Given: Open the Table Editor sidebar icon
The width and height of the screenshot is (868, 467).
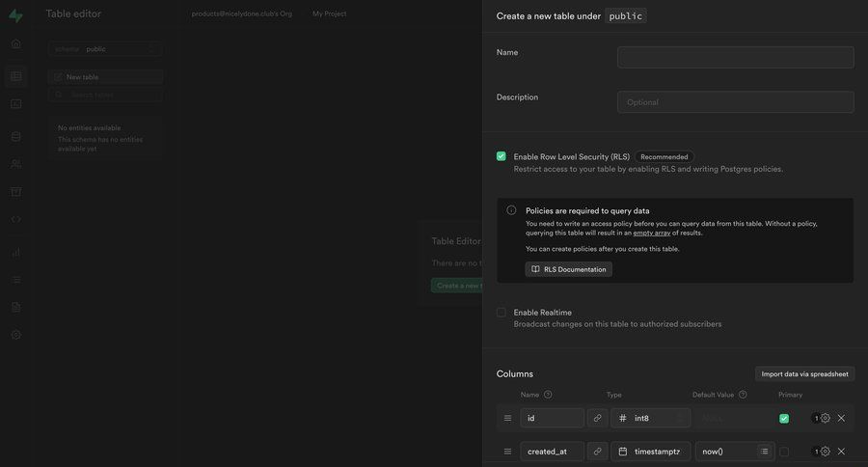Looking at the screenshot, I should point(16,76).
